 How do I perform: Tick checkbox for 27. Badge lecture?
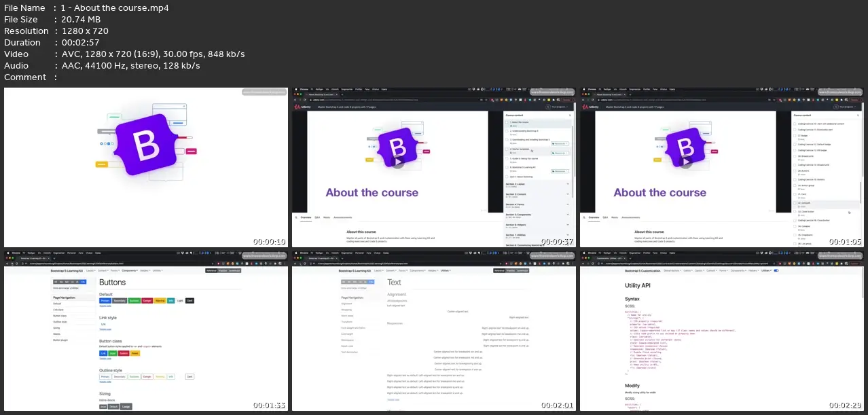tap(795, 136)
